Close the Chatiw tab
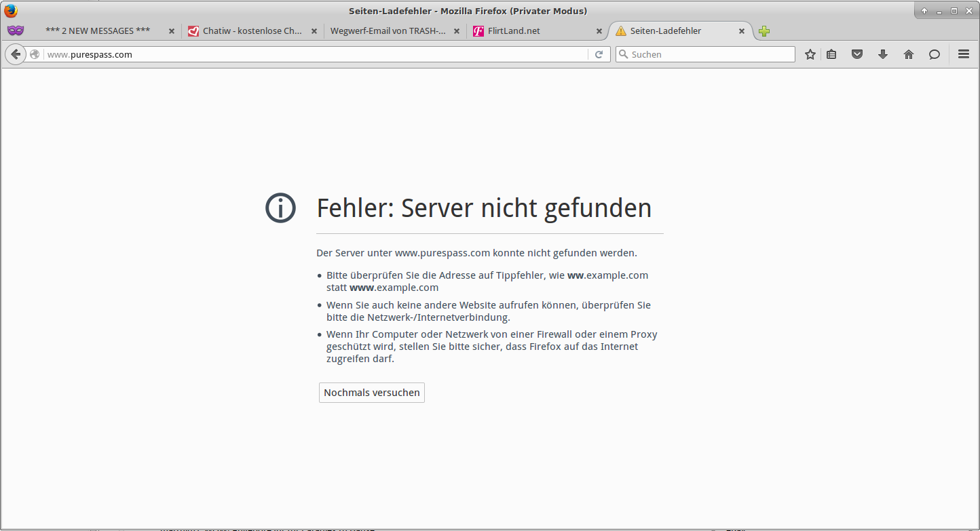 314,31
